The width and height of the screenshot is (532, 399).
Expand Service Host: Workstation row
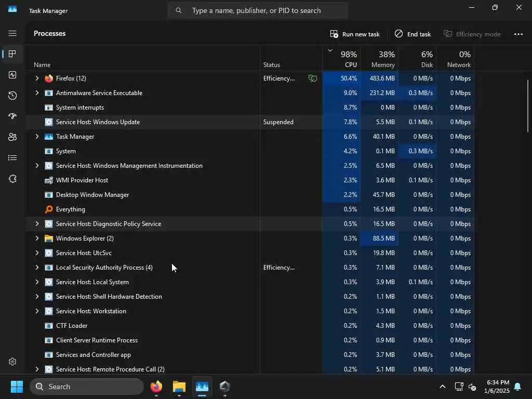tap(37, 311)
